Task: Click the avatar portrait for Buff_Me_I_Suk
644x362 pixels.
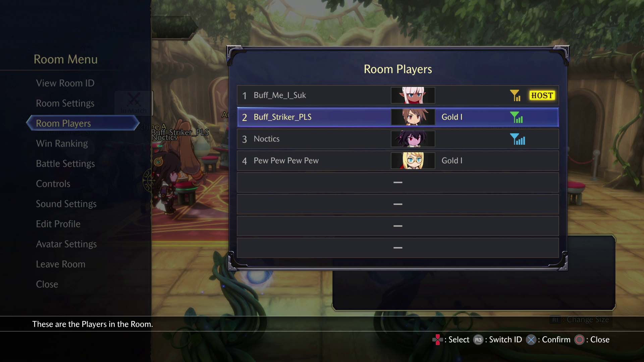Action: point(412,95)
